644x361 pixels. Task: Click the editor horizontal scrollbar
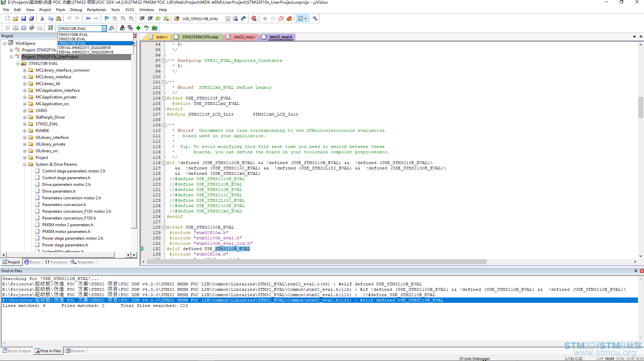pos(316,262)
